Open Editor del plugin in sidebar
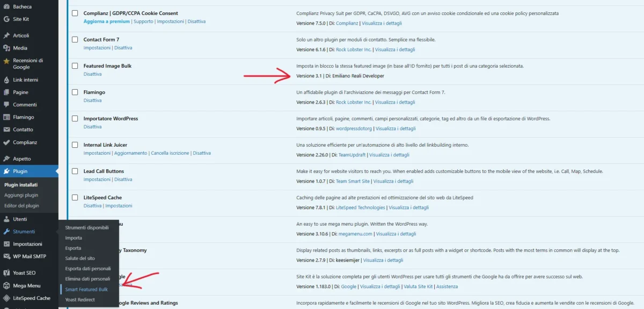The width and height of the screenshot is (644, 309). click(21, 205)
